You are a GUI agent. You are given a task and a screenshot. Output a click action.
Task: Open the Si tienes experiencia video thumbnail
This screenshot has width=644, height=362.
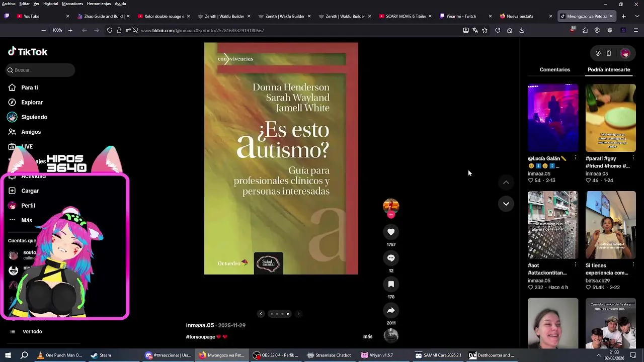pyautogui.click(x=610, y=225)
